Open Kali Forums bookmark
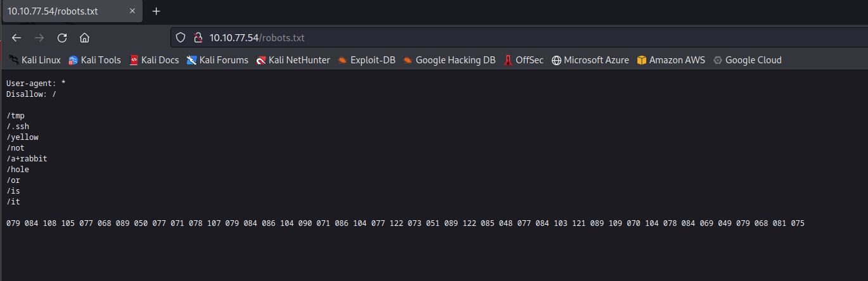Screen dimensions: 868x281 217,60
